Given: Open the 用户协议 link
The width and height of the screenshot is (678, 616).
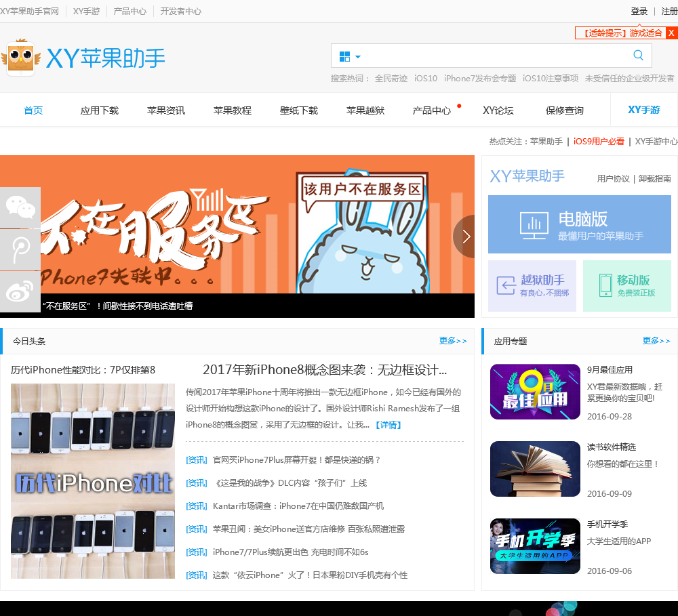Looking at the screenshot, I should tap(613, 178).
